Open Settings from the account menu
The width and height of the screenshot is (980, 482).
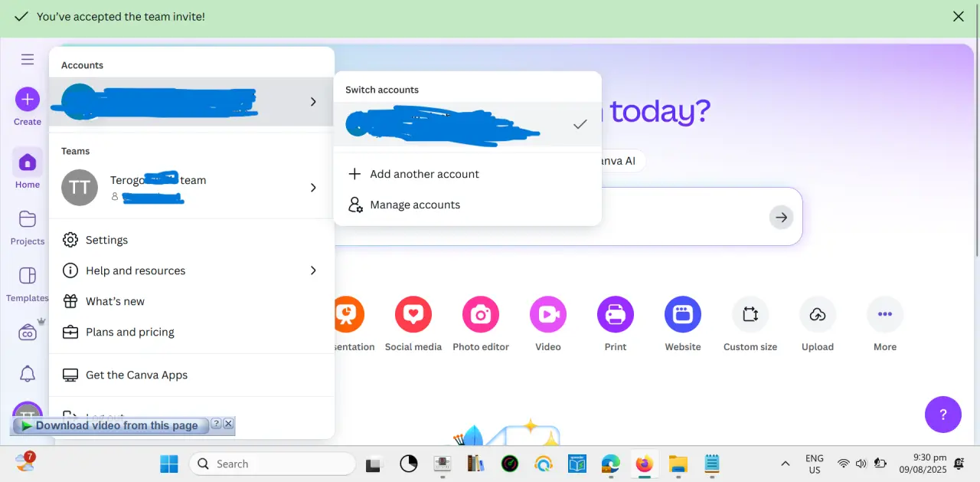click(x=191, y=240)
